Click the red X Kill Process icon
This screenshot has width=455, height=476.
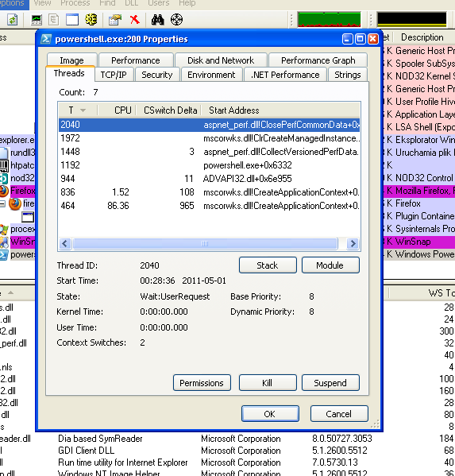point(134,20)
